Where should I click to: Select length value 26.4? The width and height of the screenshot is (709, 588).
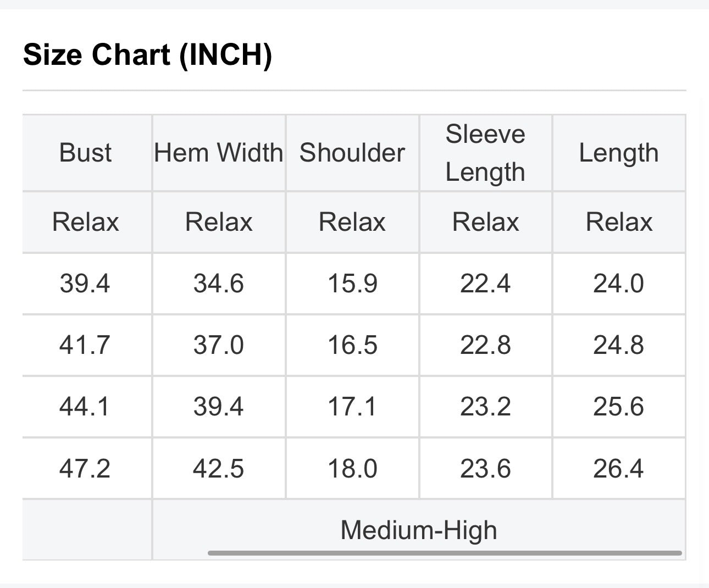pos(618,468)
